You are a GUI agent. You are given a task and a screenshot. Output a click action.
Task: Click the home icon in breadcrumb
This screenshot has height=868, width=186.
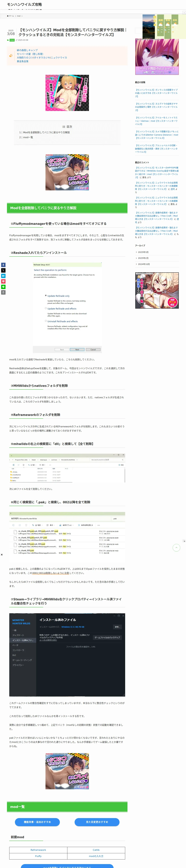[x=8, y=16]
